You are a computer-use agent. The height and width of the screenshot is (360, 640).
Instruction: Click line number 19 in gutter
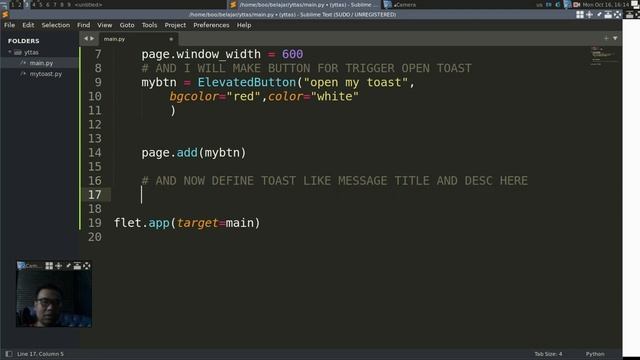click(x=95, y=223)
